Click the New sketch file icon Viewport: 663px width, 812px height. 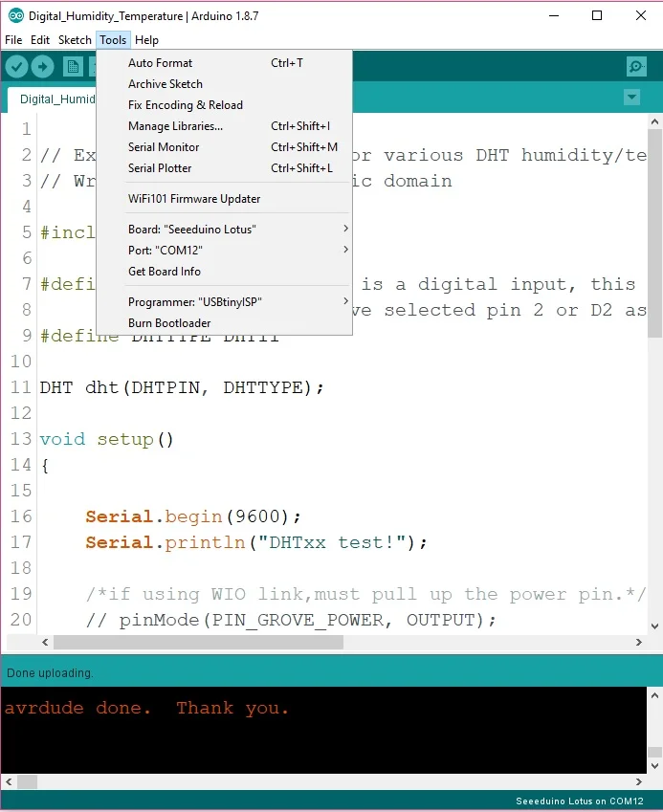point(73,66)
